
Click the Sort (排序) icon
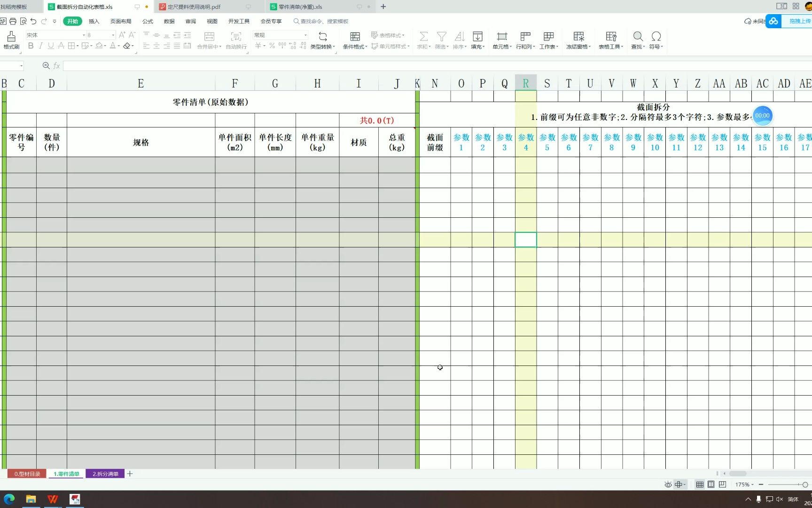[460, 36]
